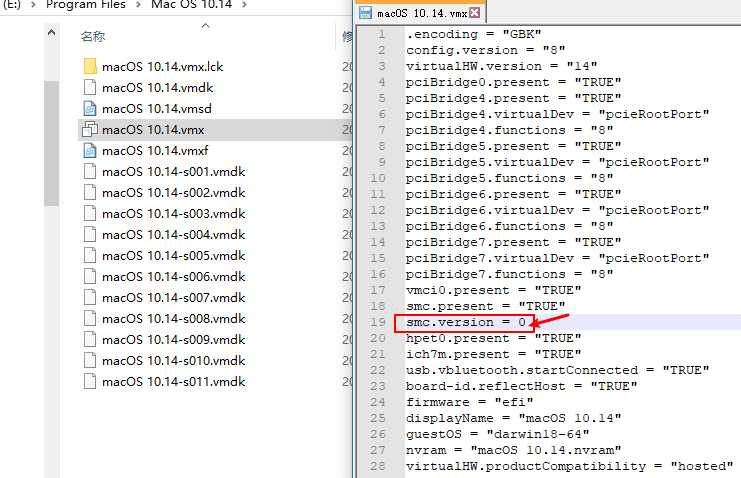Viewport: 741px width, 478px height.
Task: Select file name macOS 10.14-s005.vmdk
Action: [173, 256]
